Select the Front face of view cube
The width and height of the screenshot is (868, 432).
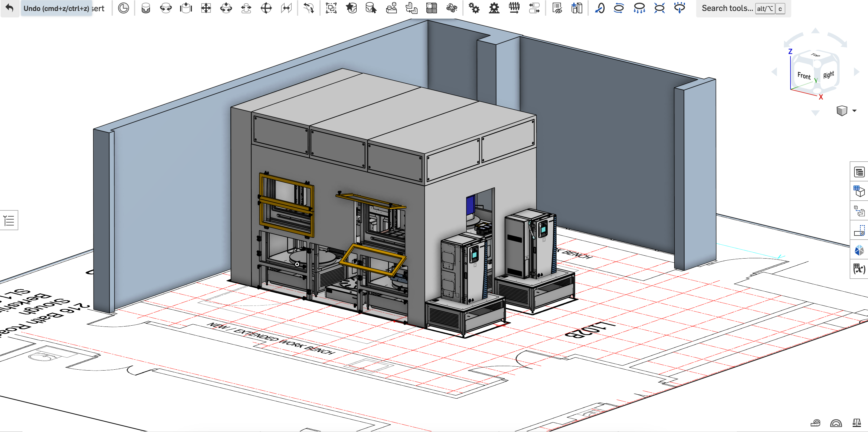pos(804,76)
